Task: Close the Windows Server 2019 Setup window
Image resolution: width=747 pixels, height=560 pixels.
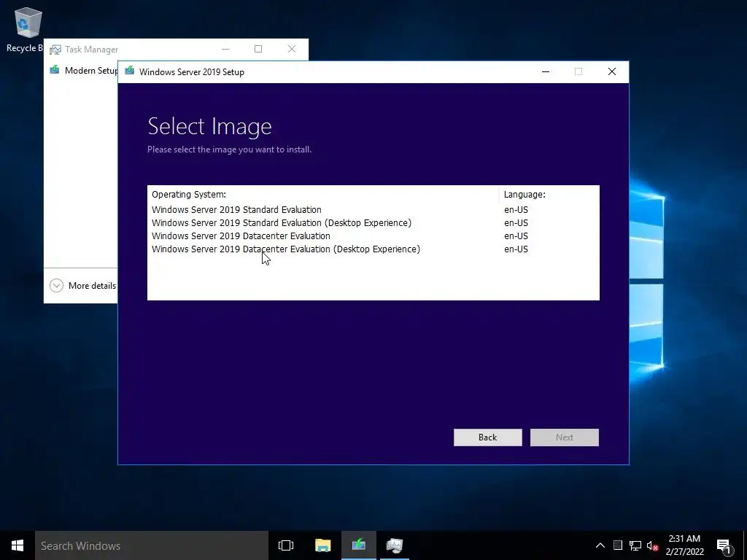Action: [612, 71]
